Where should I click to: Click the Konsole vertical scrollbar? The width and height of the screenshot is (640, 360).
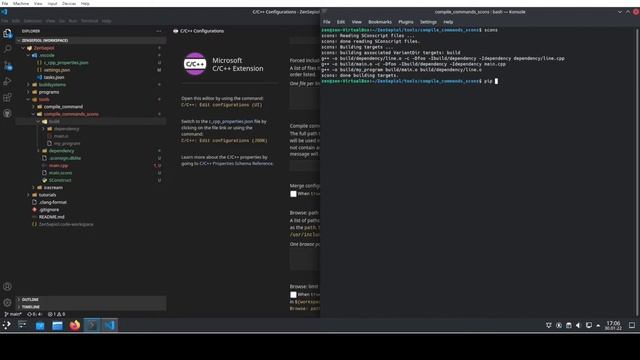tap(637, 171)
